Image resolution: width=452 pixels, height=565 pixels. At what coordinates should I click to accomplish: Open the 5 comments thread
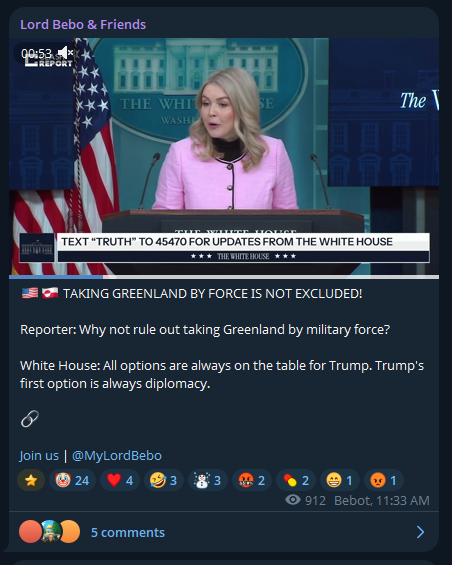(128, 532)
